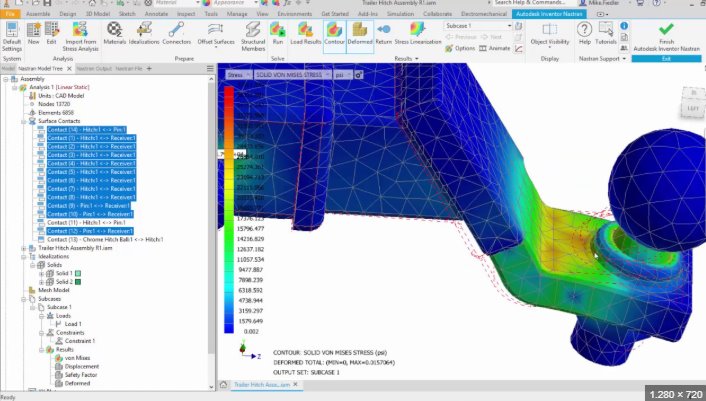Open the Connectors tool

176,34
